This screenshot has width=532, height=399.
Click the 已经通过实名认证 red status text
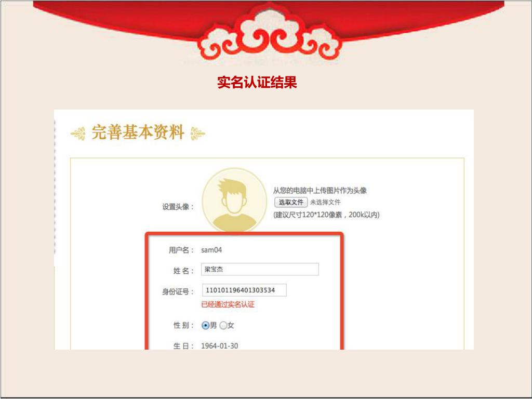click(228, 304)
